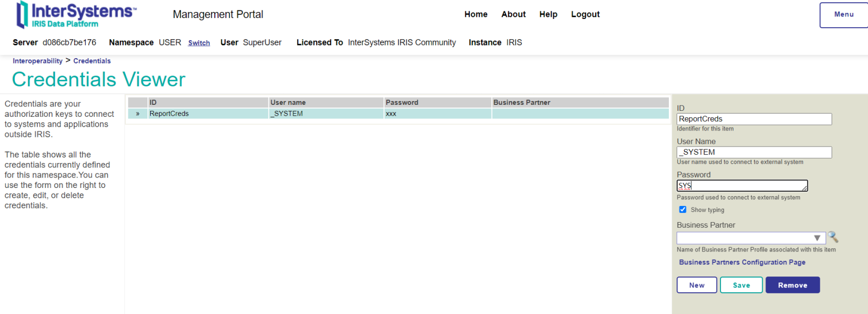
Task: Open Help from the top navigation
Action: tap(548, 14)
